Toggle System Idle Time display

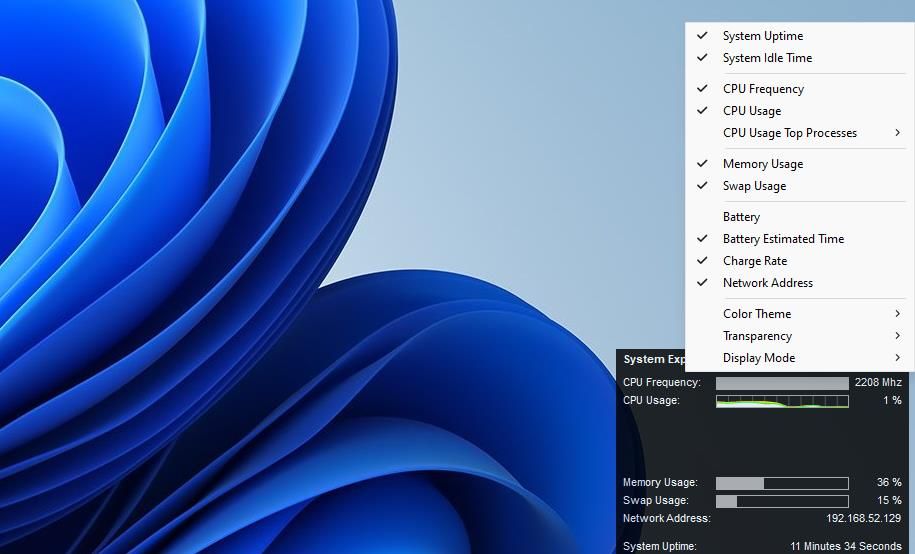point(767,58)
